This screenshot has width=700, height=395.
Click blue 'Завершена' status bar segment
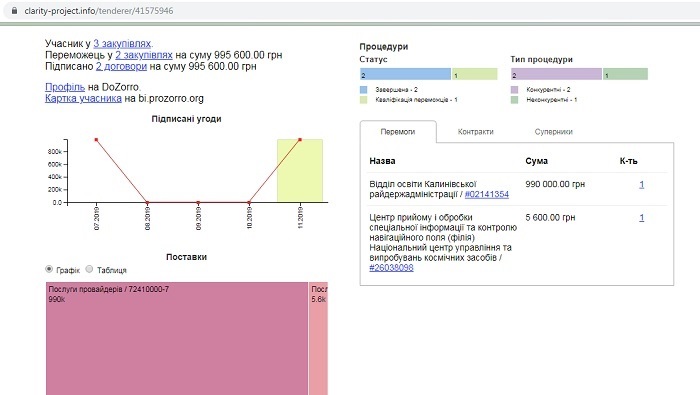(x=405, y=74)
